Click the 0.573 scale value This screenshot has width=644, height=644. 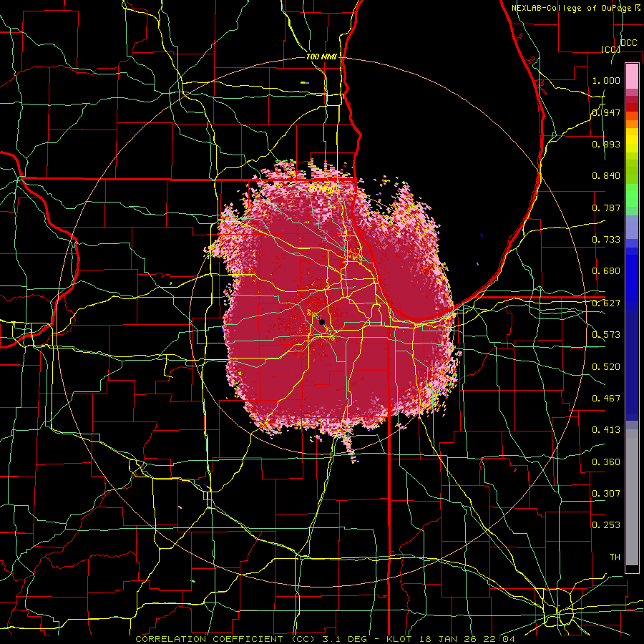pyautogui.click(x=606, y=335)
